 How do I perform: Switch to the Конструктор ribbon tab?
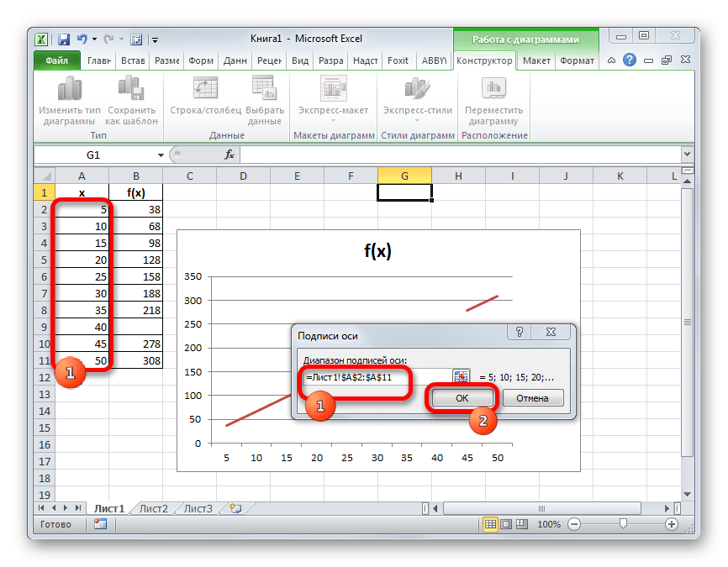484,60
